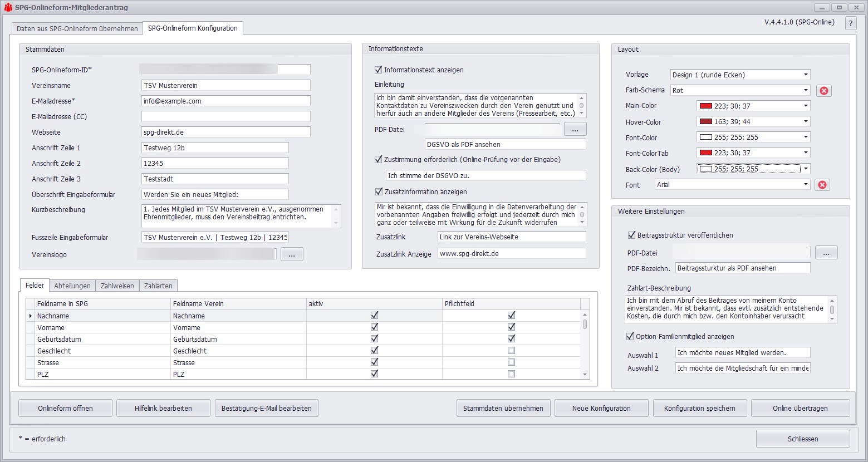
Task: Click the SPG app icon in title bar
Action: coord(8,7)
